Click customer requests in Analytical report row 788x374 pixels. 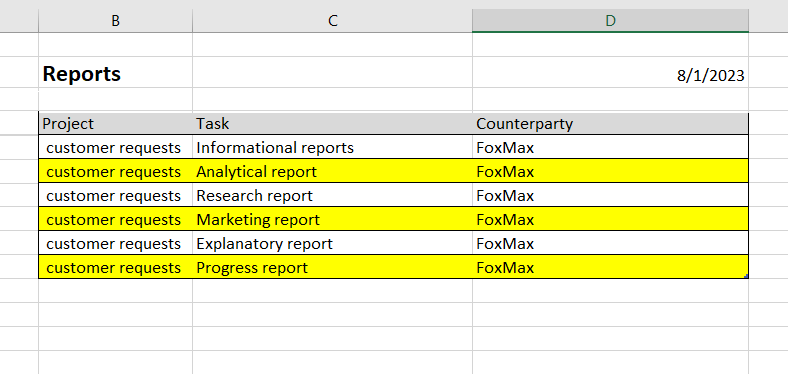click(x=116, y=171)
